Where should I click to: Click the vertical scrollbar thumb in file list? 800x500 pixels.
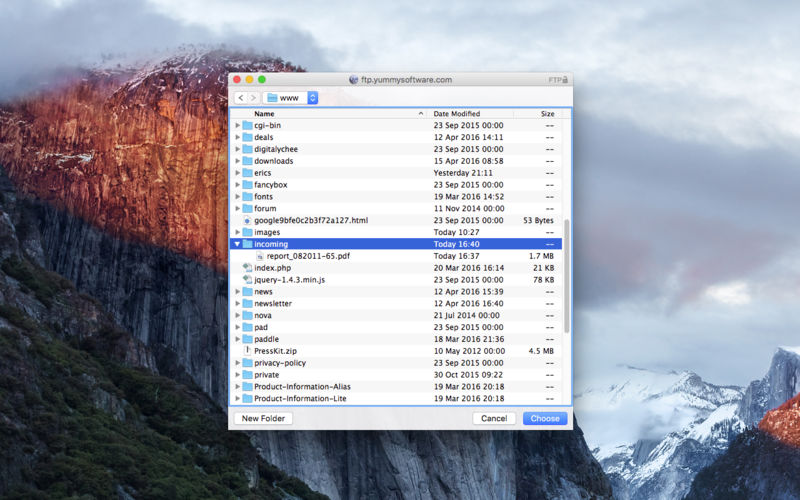pyautogui.click(x=566, y=276)
